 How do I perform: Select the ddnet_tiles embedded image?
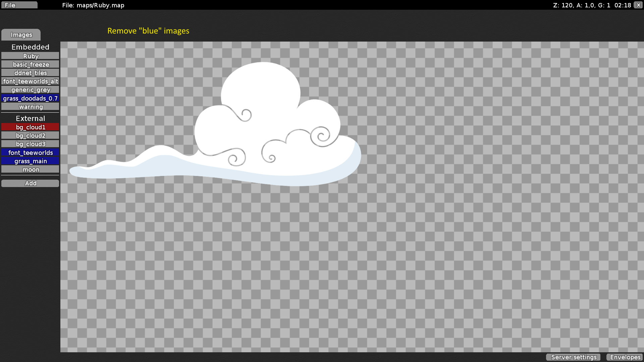pyautogui.click(x=30, y=72)
